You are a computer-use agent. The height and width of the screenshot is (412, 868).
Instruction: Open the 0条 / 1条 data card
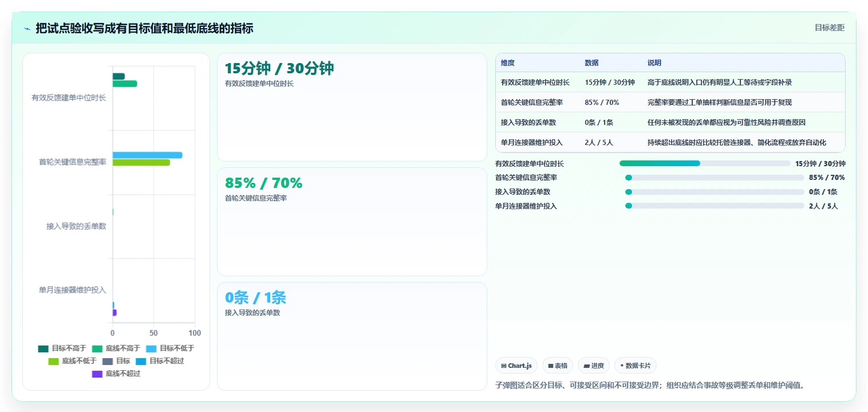coord(352,336)
